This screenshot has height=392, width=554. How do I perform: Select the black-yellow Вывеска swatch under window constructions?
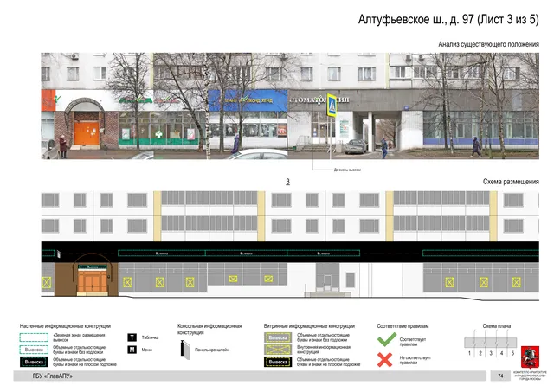pos(278,362)
